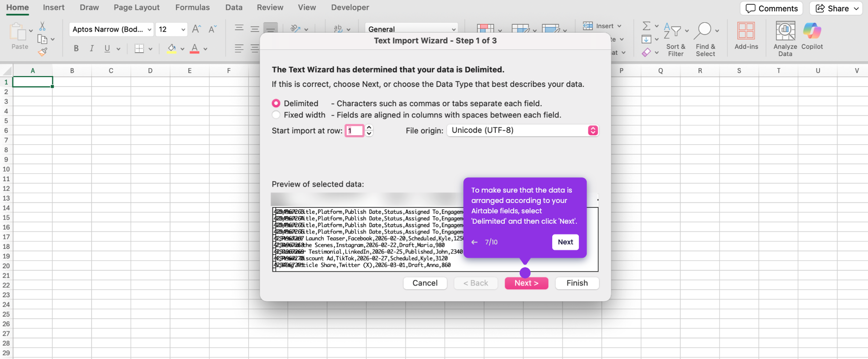Image resolution: width=868 pixels, height=359 pixels.
Task: Select the Delimited radio button
Action: [x=276, y=103]
